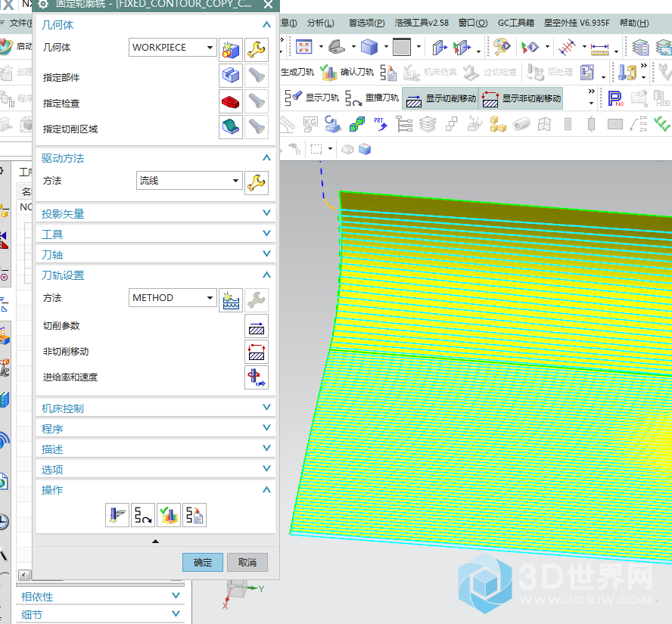Toggle 显示切削移动 display

pos(440,98)
